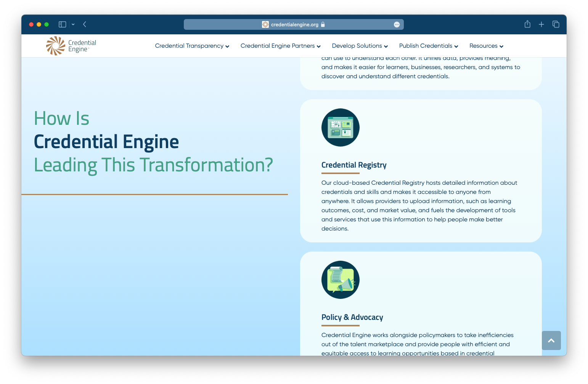This screenshot has width=588, height=384.
Task: Go back with the back arrow
Action: point(85,24)
